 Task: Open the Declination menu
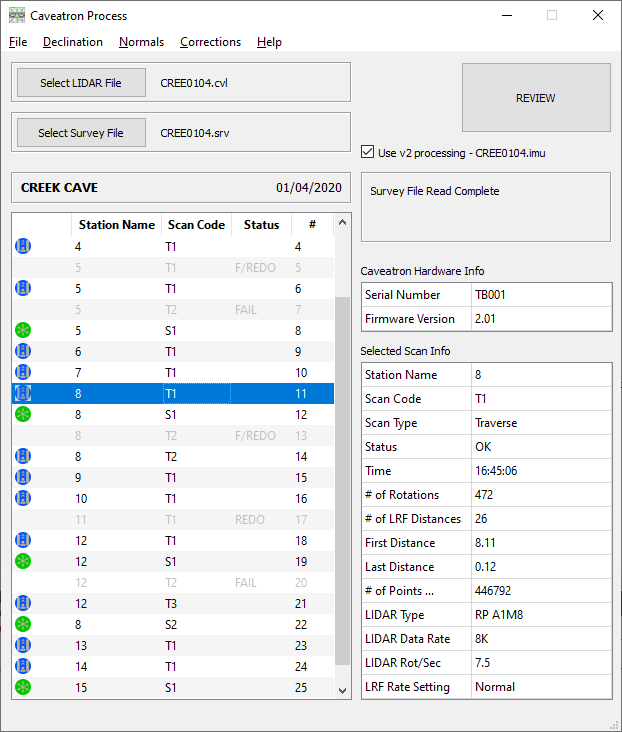73,42
